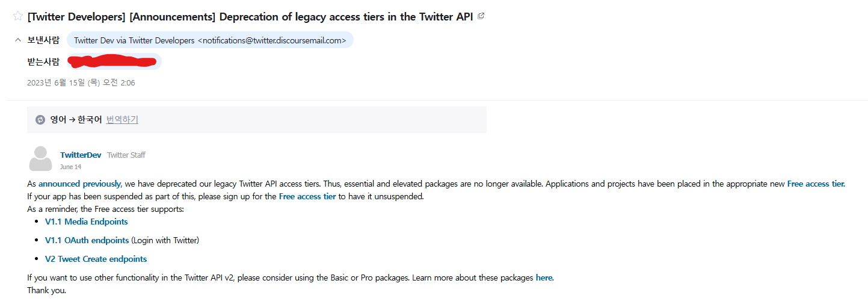868x304 pixels.
Task: Collapse sender details chevron beside 보낸사람
Action: click(x=17, y=40)
